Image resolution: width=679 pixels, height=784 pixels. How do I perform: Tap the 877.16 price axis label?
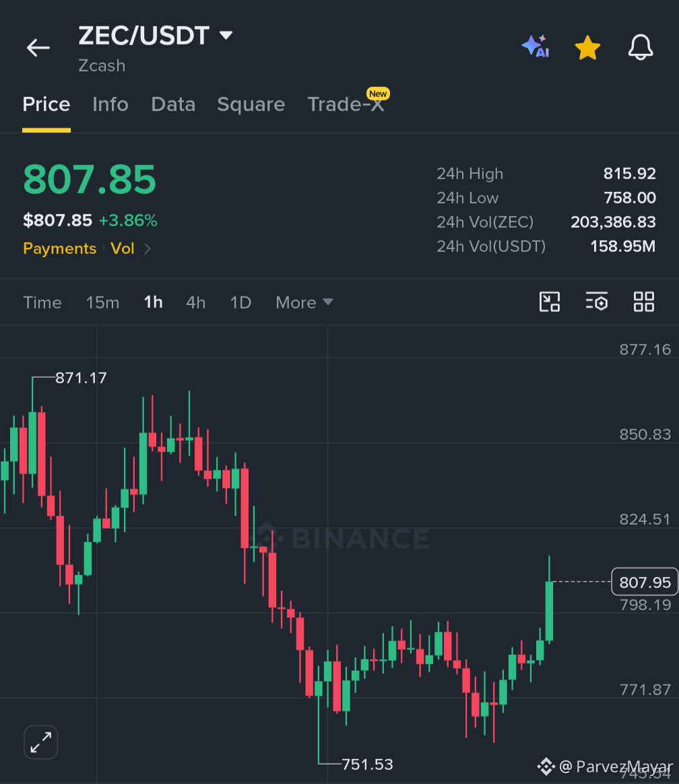(645, 349)
